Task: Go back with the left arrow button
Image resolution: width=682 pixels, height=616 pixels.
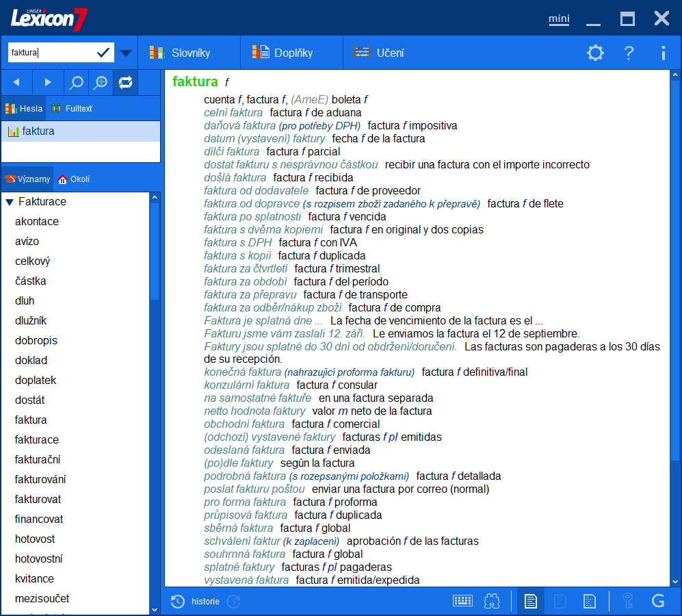Action: click(16, 82)
